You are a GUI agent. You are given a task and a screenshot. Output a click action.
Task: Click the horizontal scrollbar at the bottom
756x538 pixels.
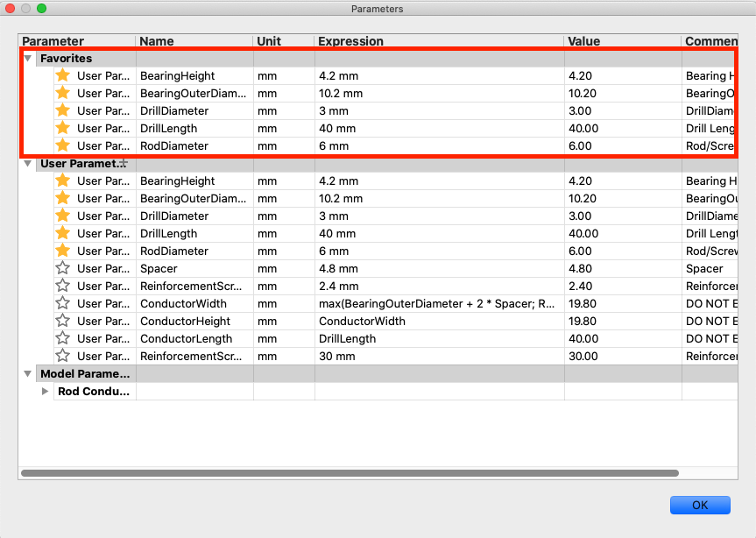(x=350, y=474)
